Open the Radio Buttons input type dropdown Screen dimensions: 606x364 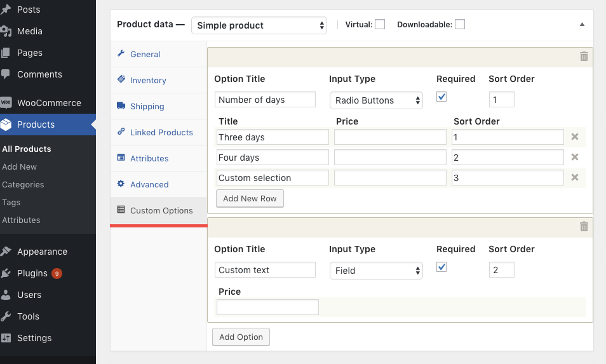(376, 100)
